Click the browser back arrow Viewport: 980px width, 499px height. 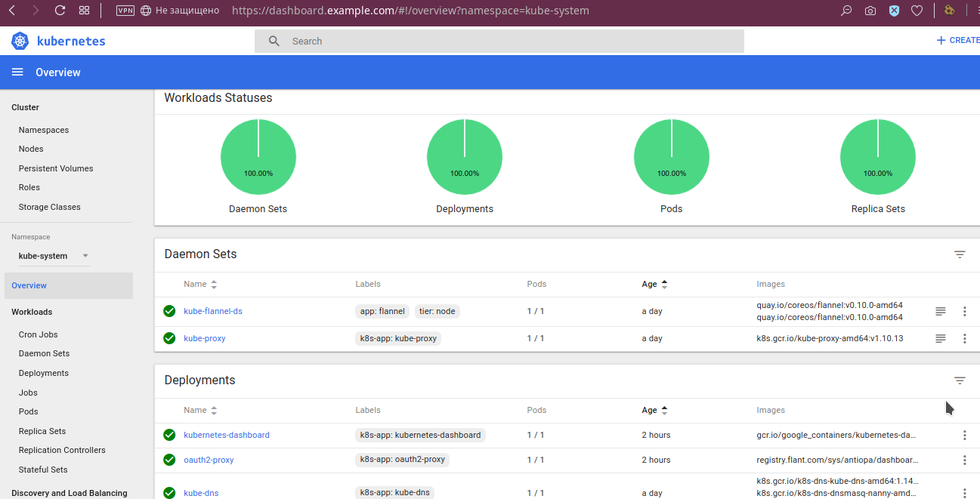tap(13, 11)
